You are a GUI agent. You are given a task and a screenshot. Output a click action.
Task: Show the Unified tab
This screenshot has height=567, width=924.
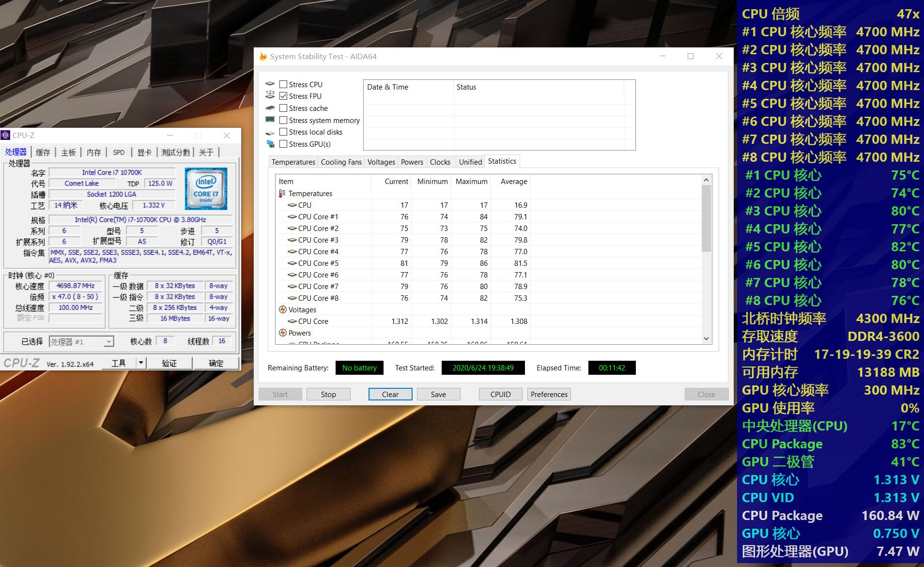471,162
